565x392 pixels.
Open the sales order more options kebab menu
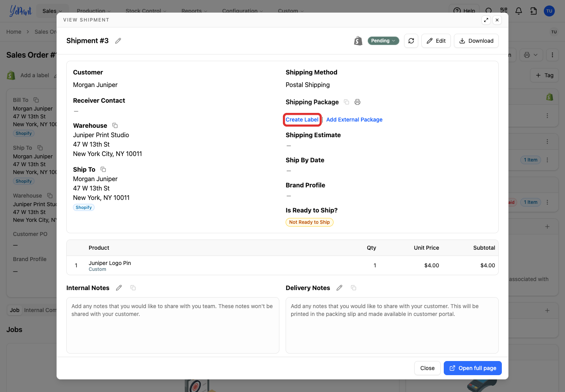552,55
